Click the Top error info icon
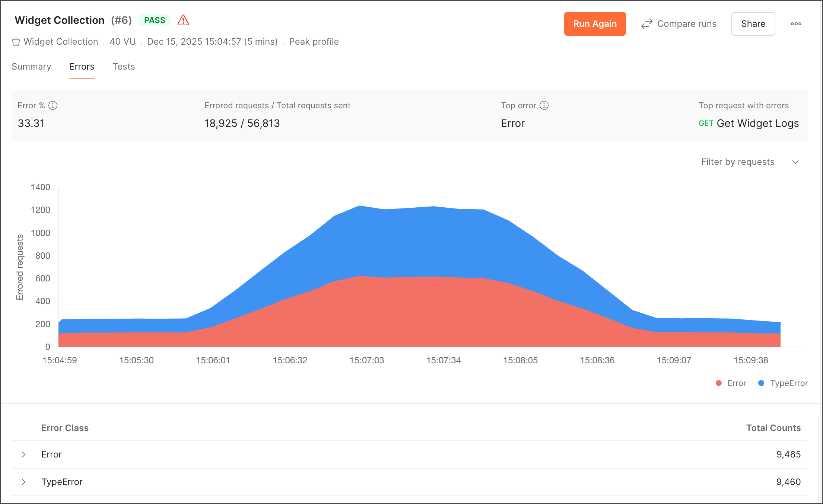 point(544,106)
